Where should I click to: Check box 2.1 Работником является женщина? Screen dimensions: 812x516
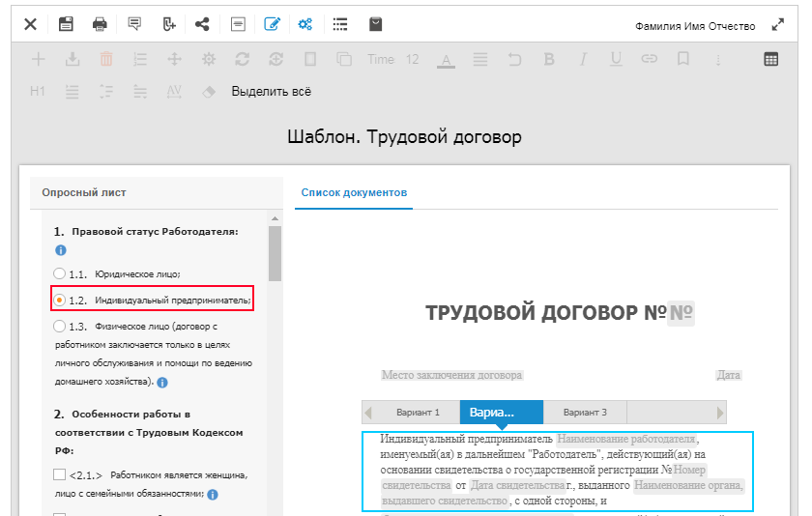(60, 474)
